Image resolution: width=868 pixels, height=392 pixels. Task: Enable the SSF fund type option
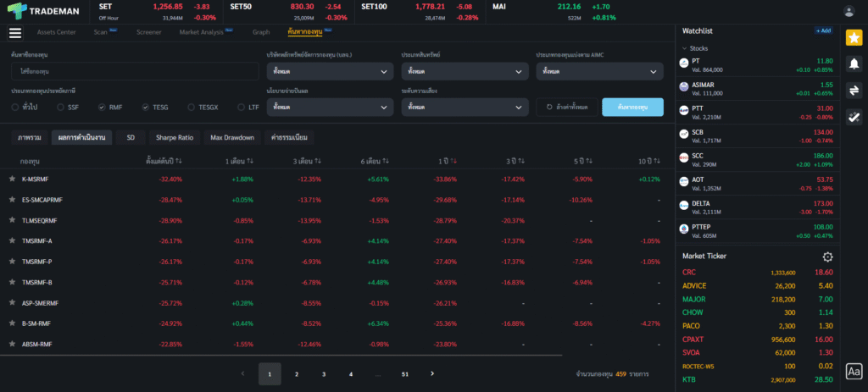(x=61, y=108)
